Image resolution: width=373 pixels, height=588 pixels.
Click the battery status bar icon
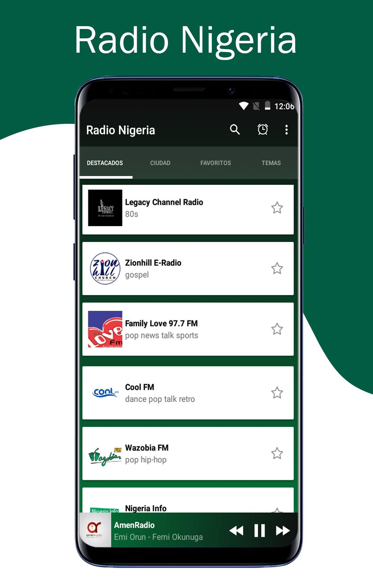point(267,106)
